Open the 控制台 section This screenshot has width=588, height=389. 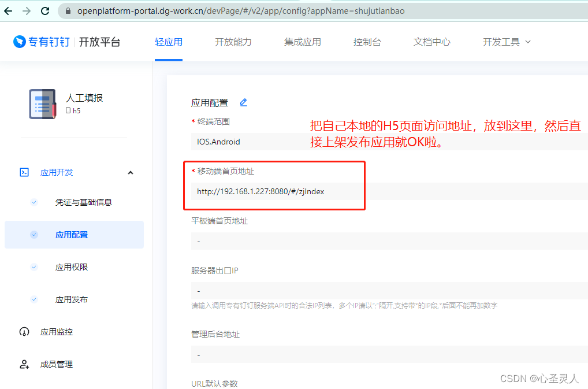(367, 42)
